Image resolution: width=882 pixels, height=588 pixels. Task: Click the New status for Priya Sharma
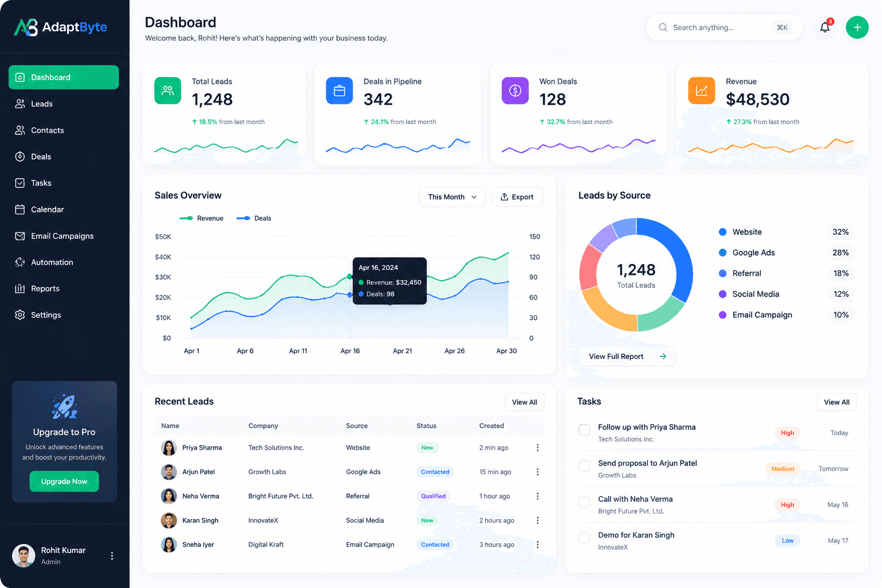pos(427,448)
